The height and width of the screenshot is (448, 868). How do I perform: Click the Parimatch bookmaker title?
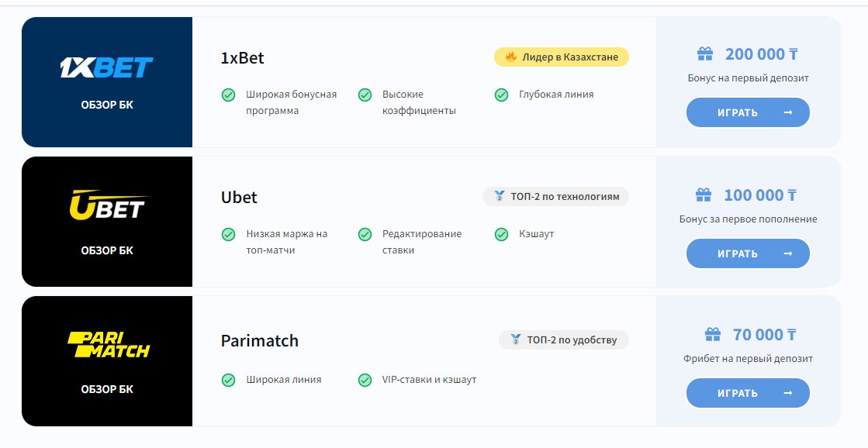[x=259, y=341]
